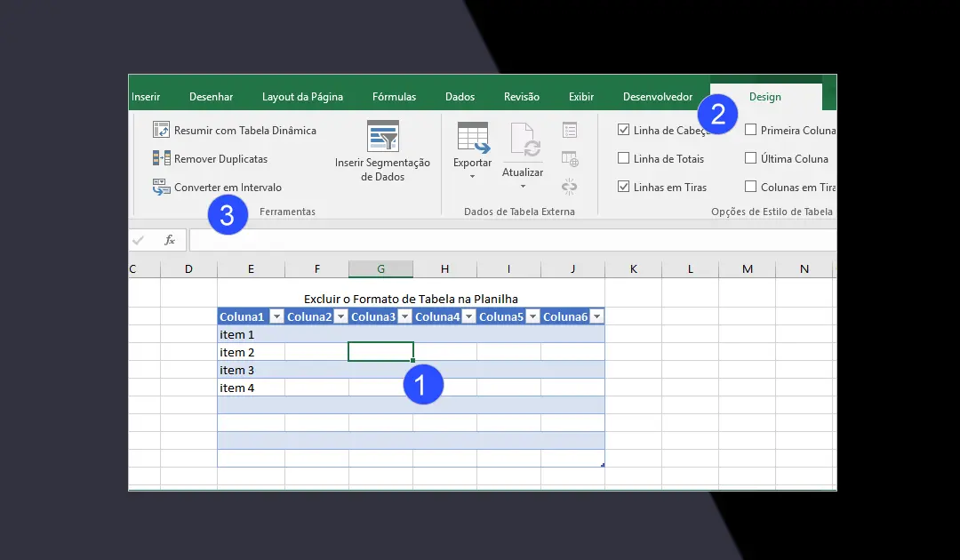Click the Converter em Intervalo icon
The height and width of the screenshot is (560, 960).
click(x=161, y=187)
